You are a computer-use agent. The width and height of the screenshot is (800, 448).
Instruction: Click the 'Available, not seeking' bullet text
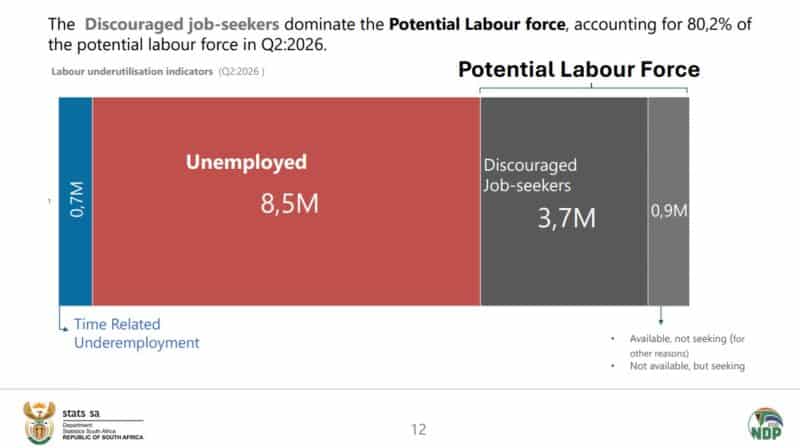tap(687, 345)
